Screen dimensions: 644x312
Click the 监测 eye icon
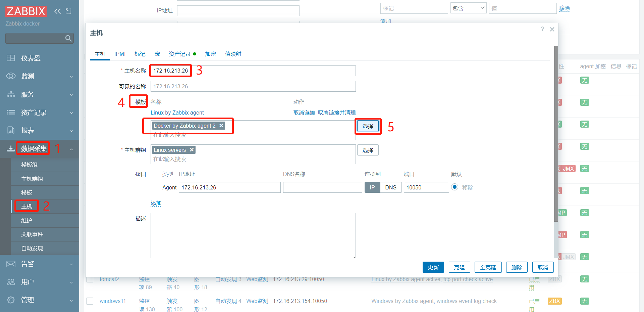click(x=11, y=76)
